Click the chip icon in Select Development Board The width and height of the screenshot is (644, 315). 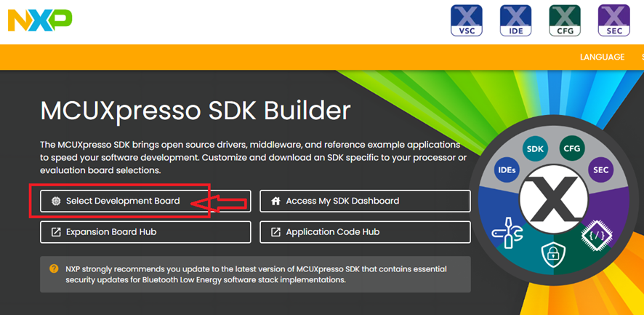pyautogui.click(x=55, y=201)
